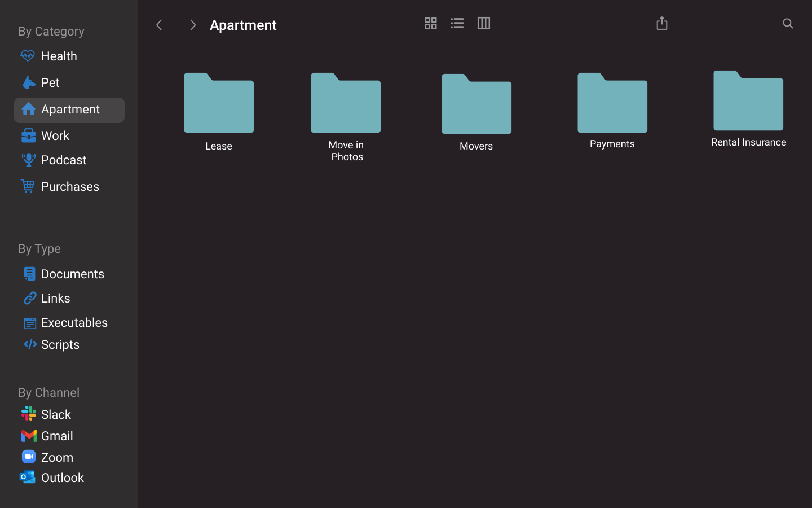Click the Apartment window title

click(244, 25)
